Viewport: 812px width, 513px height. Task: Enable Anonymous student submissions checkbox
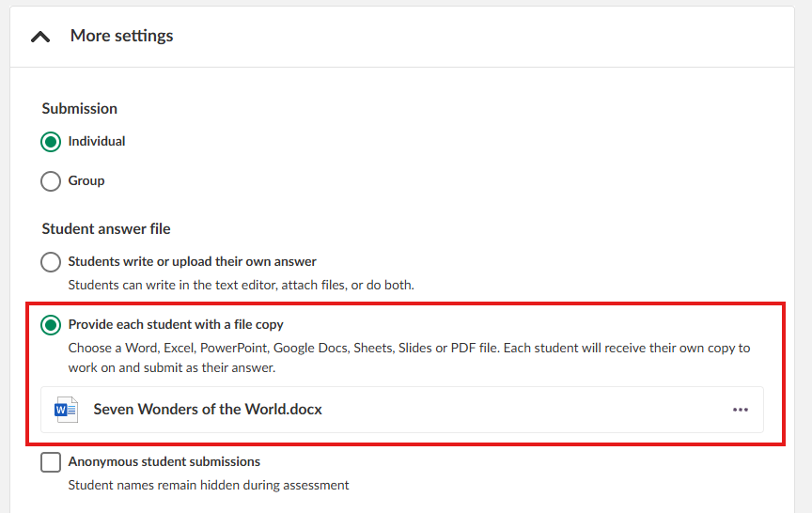click(51, 462)
